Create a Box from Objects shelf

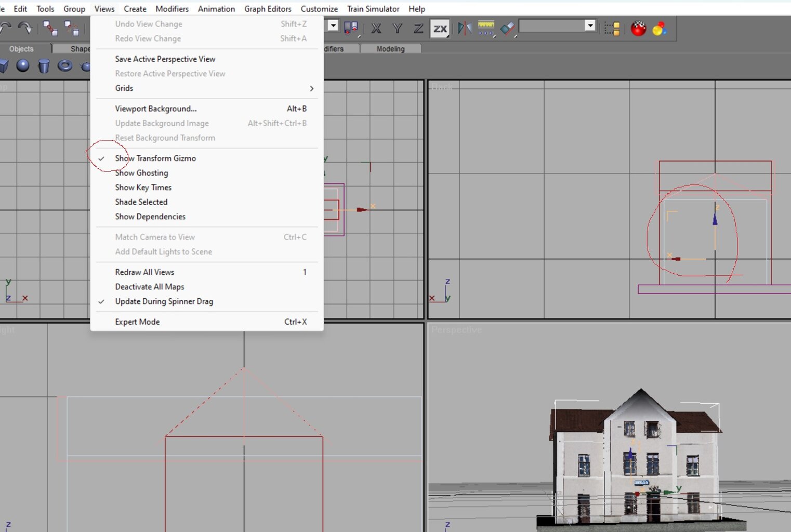click(x=4, y=65)
